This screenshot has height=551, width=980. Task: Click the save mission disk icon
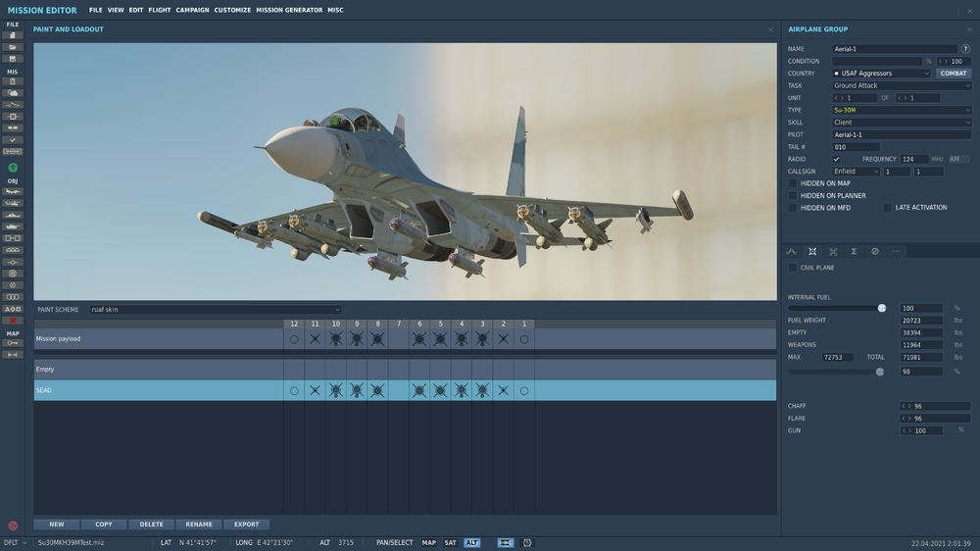click(x=13, y=59)
